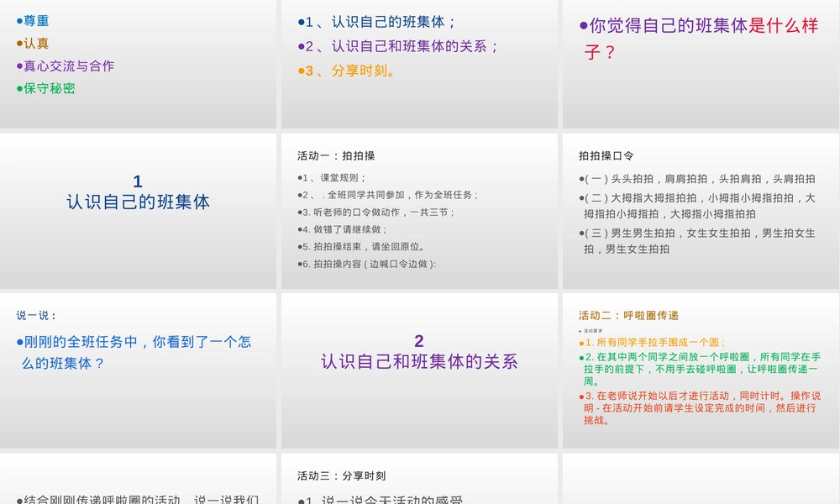Open the slide asking 你觉得自己的班集体是什么样子

701,64
